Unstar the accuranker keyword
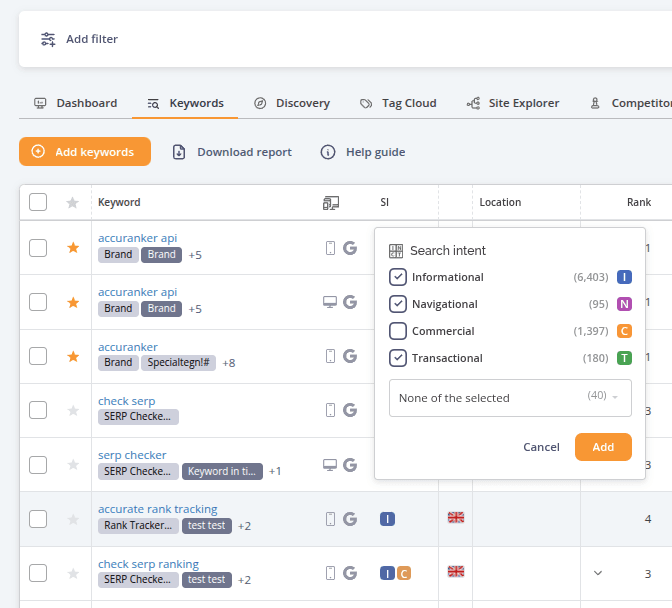 73,356
